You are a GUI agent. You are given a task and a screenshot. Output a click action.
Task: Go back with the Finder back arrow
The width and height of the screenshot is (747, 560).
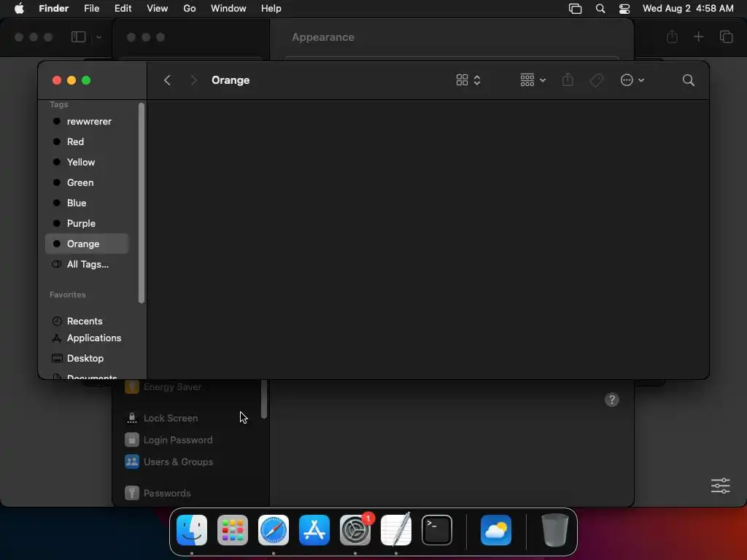click(x=167, y=80)
